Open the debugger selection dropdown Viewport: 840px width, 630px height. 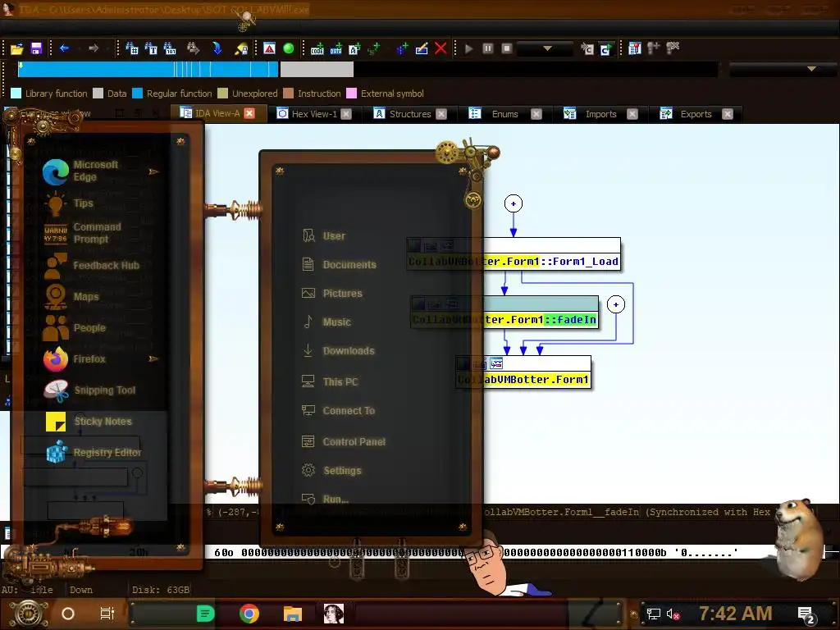[546, 48]
